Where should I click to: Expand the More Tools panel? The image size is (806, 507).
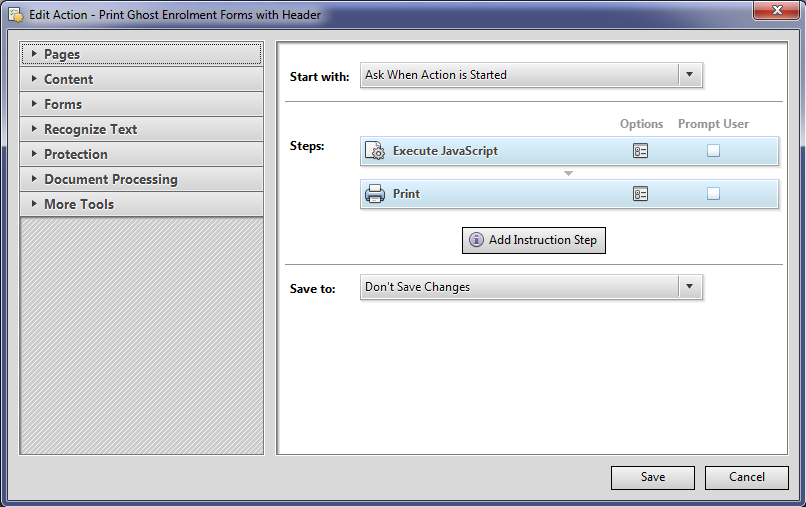tap(141, 204)
